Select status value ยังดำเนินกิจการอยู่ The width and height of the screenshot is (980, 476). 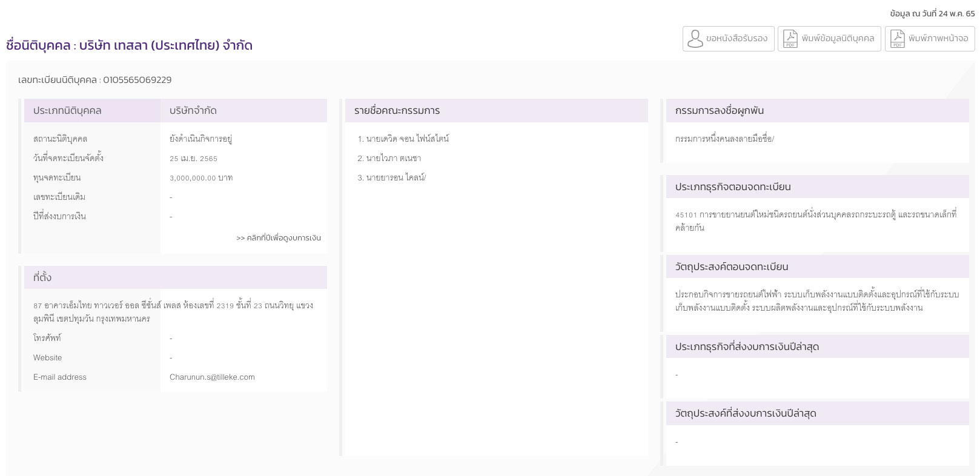pos(200,139)
